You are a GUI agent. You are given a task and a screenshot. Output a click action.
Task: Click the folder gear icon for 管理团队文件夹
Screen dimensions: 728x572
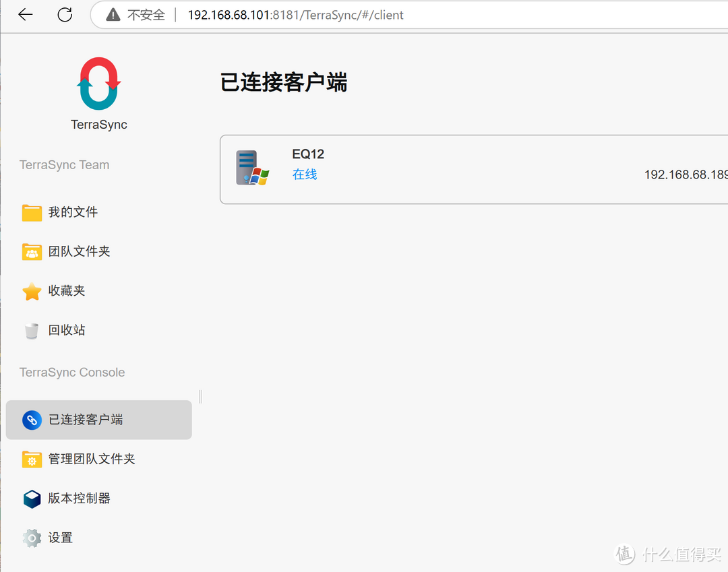coord(32,459)
